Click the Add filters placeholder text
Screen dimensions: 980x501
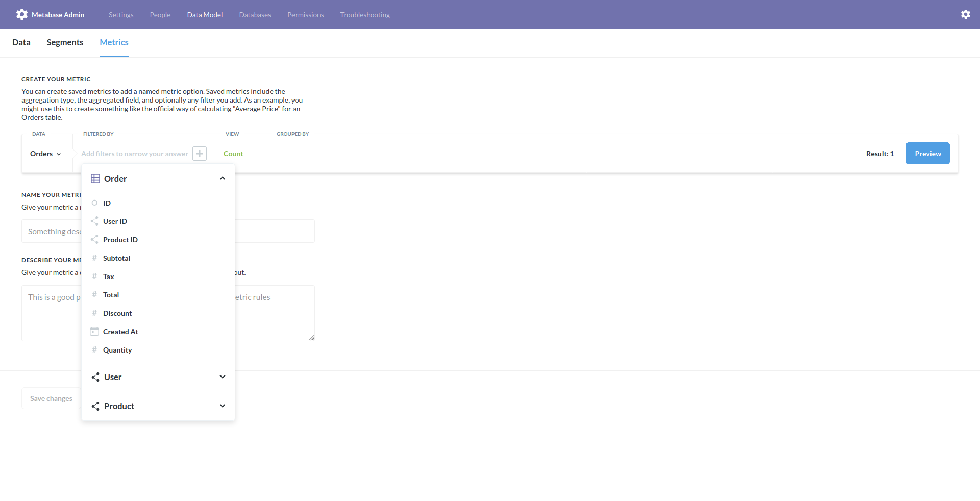pyautogui.click(x=135, y=154)
